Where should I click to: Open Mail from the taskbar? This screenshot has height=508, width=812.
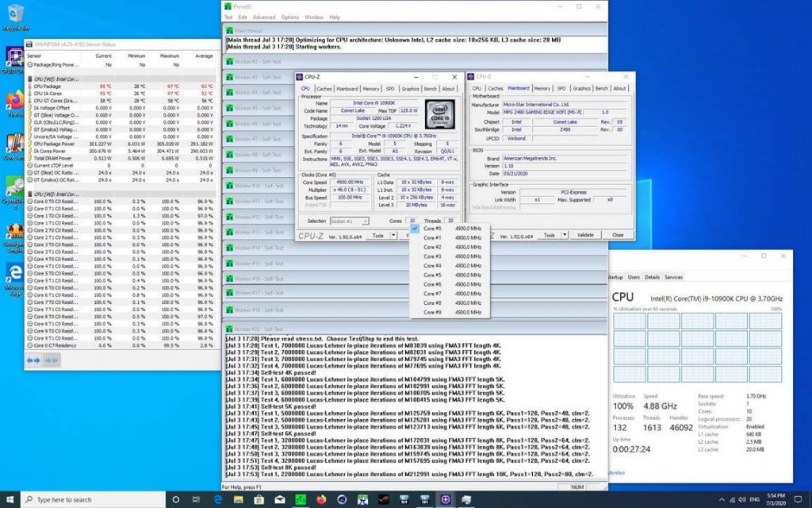(280, 500)
